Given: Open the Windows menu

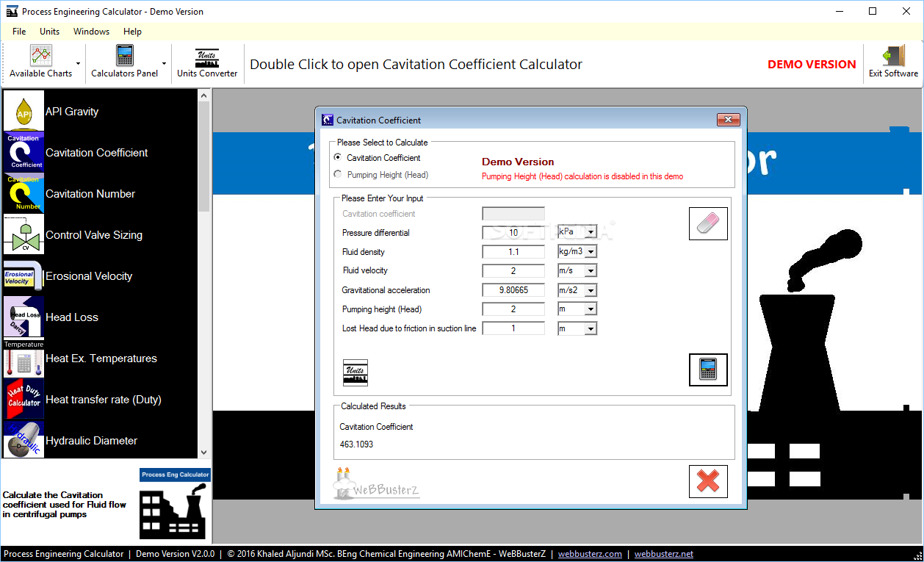Looking at the screenshot, I should point(91,32).
